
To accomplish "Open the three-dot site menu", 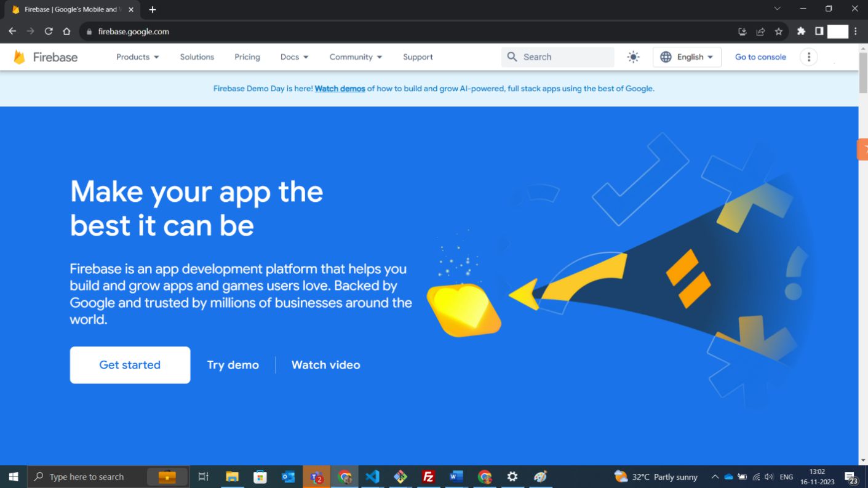I will pos(808,57).
